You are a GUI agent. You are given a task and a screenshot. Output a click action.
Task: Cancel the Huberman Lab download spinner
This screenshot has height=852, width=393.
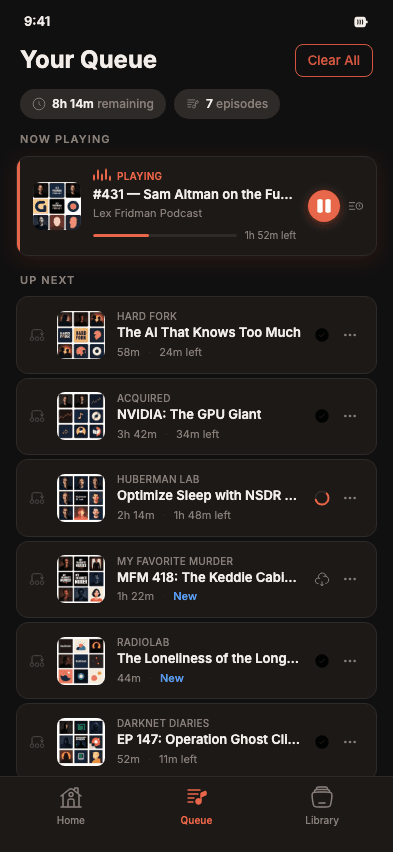pyautogui.click(x=322, y=498)
